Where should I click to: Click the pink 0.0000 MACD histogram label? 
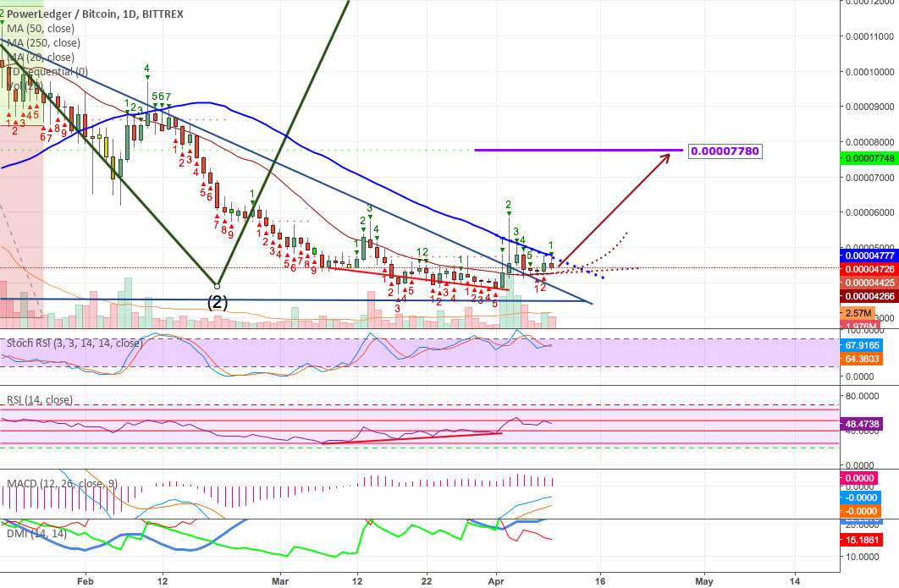(x=859, y=478)
